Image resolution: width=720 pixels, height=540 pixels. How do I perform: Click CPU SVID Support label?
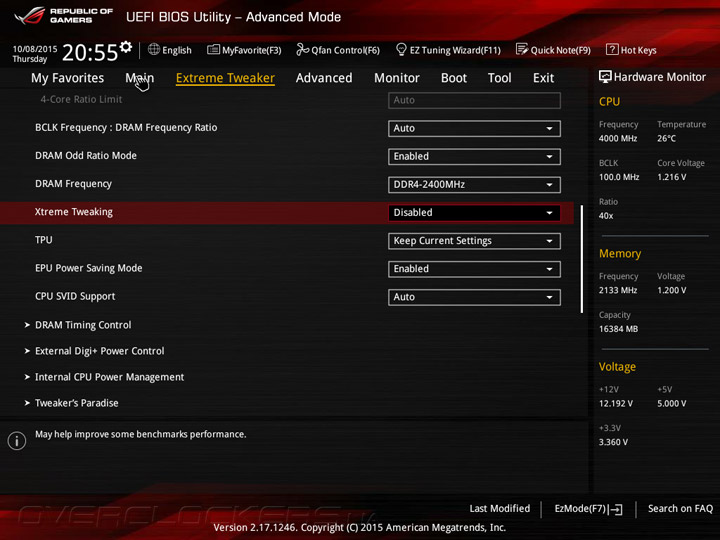(75, 297)
